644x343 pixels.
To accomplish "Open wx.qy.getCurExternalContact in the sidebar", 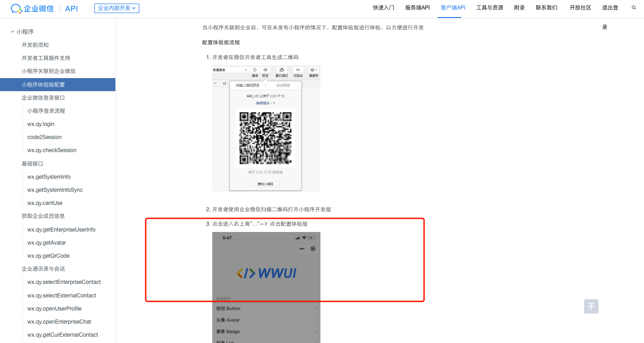I will (x=63, y=335).
